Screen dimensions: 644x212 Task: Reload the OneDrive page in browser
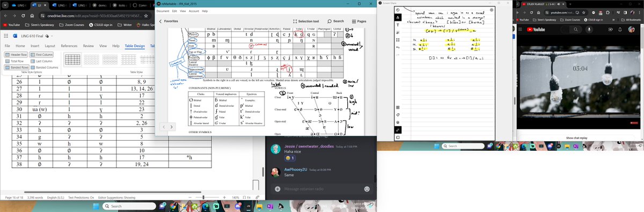[x=23, y=16]
